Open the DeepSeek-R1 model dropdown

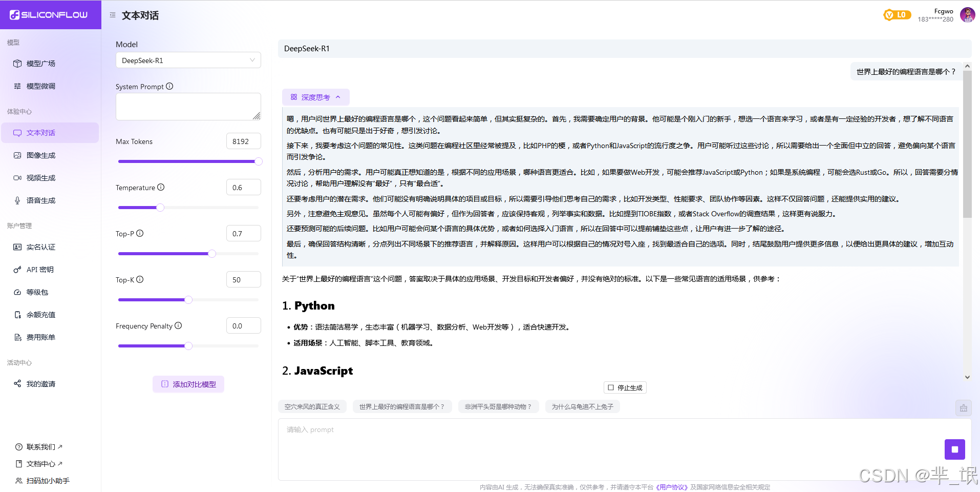(188, 60)
